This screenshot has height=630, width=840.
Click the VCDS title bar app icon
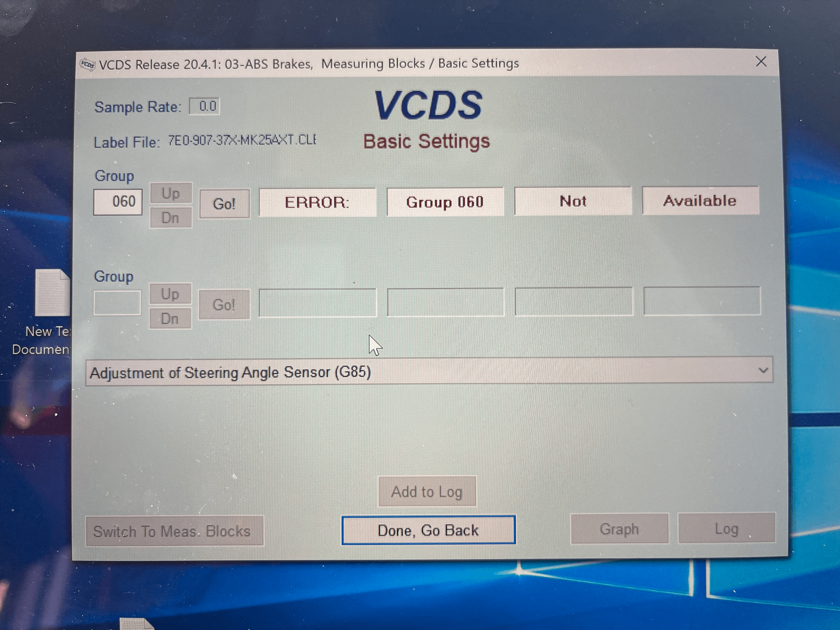tap(88, 65)
